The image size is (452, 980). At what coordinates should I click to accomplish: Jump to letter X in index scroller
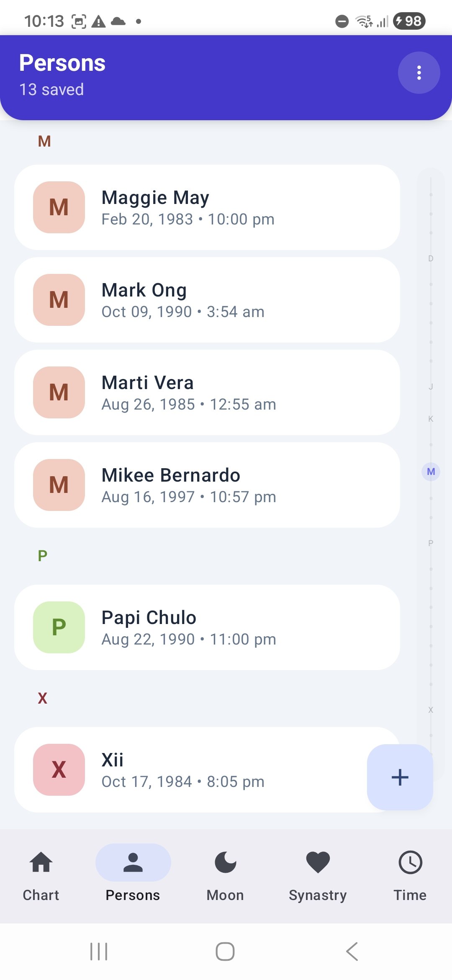click(431, 710)
